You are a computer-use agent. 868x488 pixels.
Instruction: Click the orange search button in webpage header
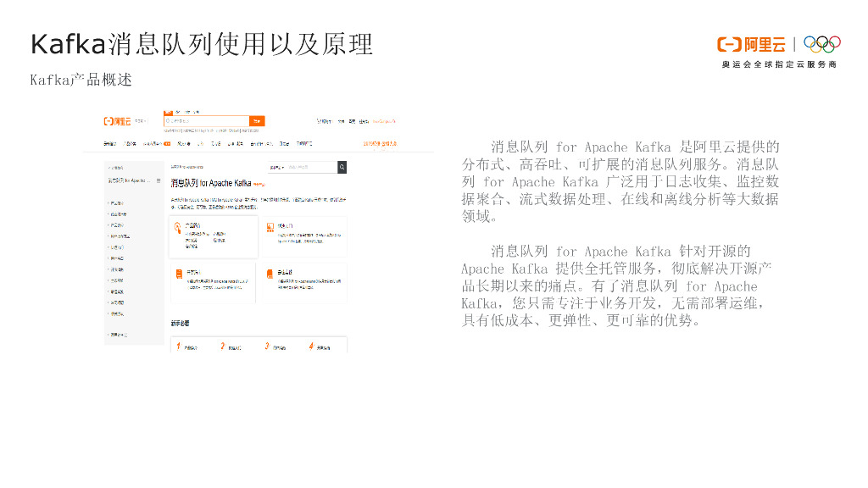(x=257, y=121)
